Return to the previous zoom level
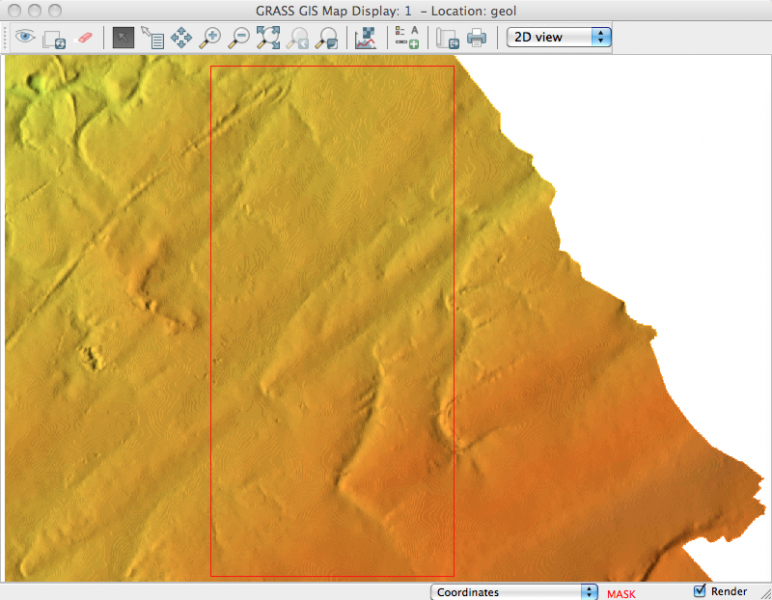This screenshot has width=772, height=600. pyautogui.click(x=297, y=38)
